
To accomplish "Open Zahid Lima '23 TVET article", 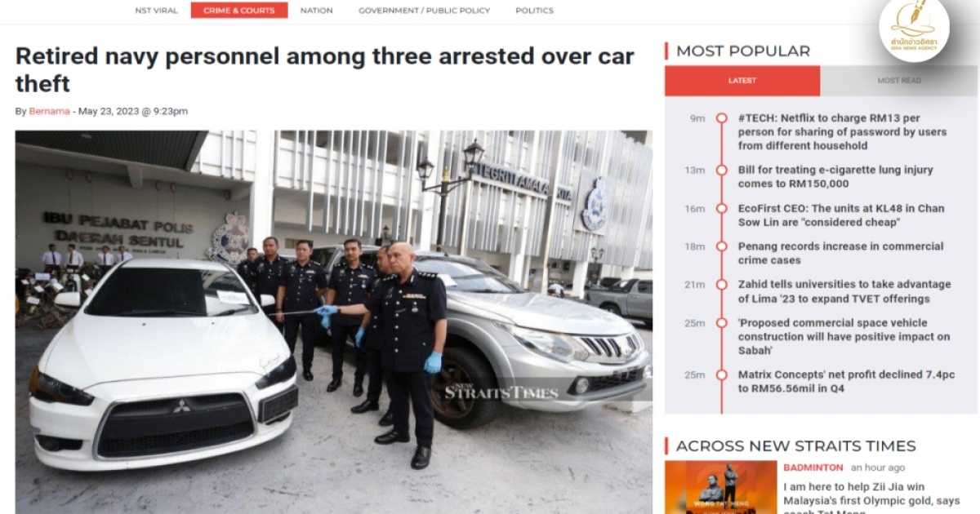I will coord(844,291).
